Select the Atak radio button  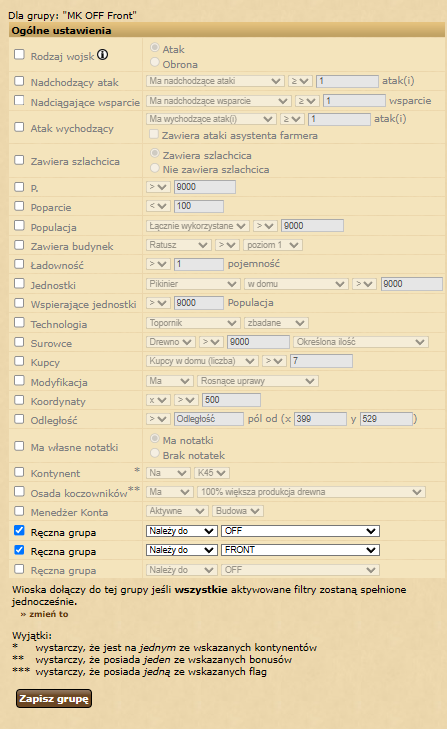coord(155,47)
